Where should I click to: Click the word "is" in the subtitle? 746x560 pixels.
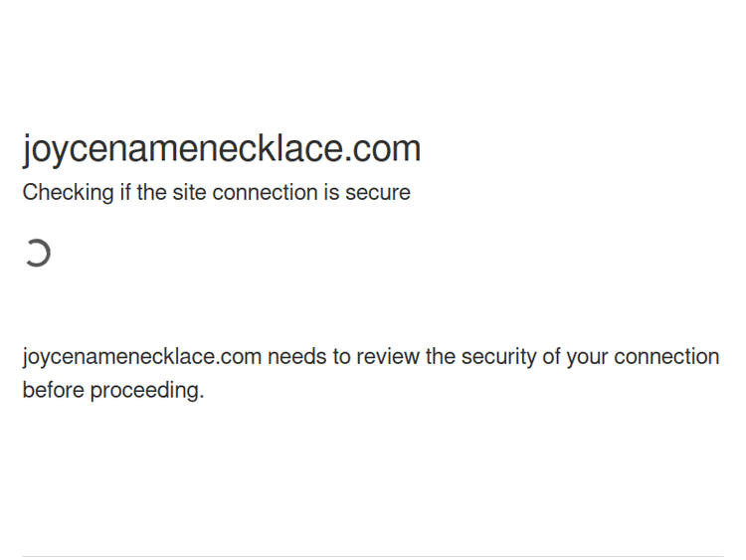point(330,193)
